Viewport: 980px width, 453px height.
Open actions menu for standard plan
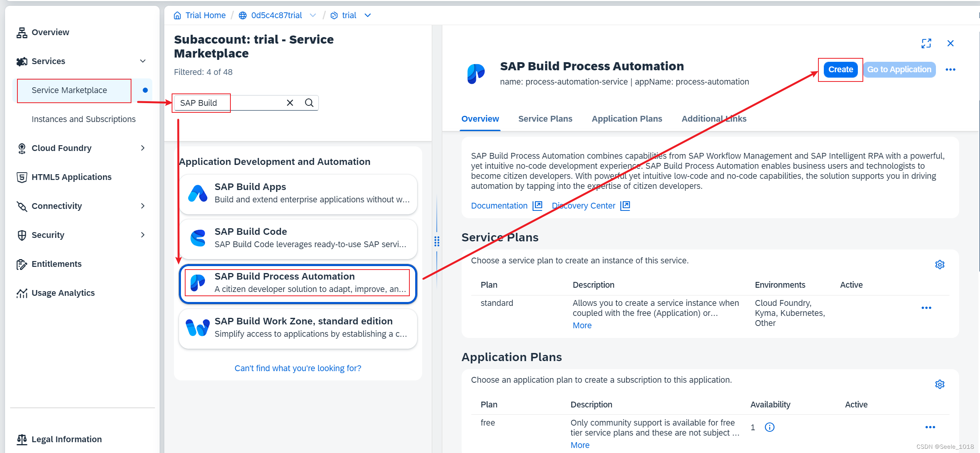(x=926, y=308)
